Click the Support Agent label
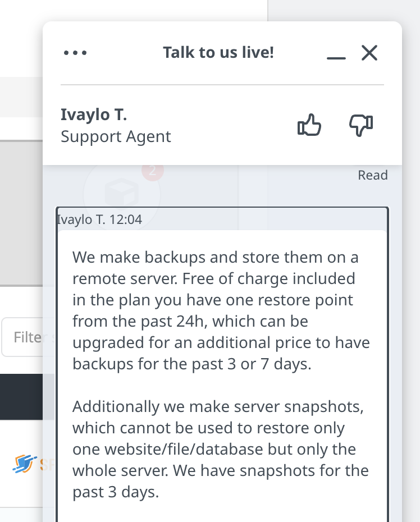 [116, 136]
